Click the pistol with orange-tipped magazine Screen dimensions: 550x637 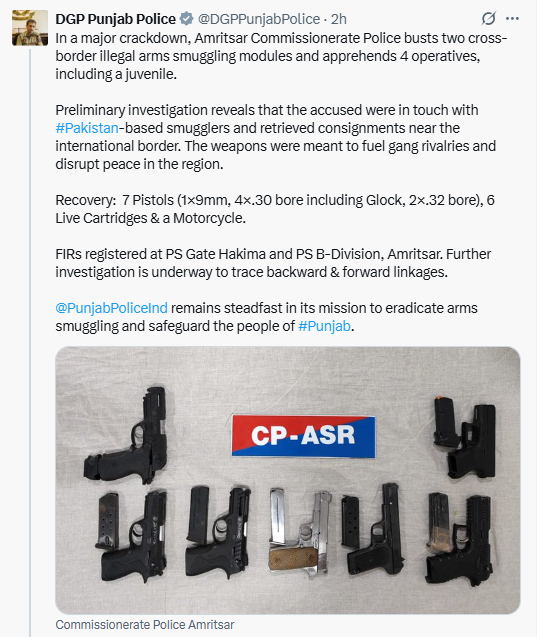(465, 437)
